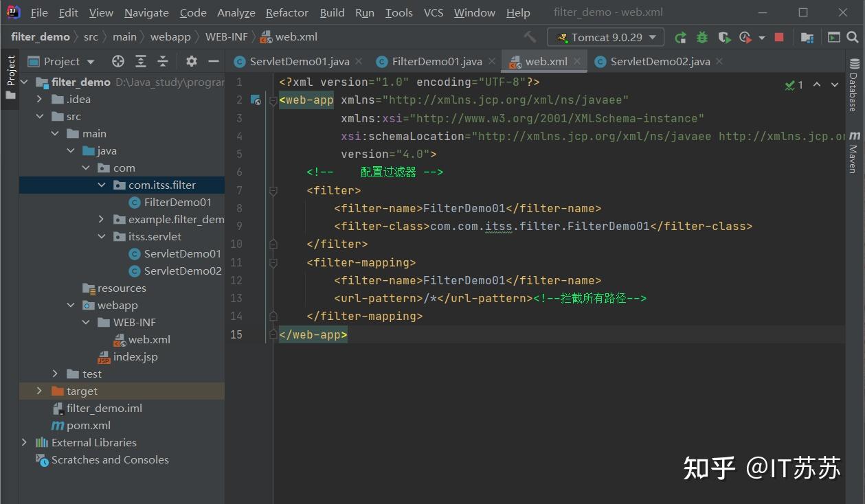The width and height of the screenshot is (865, 504).
Task: Collapse the src folder in the tree
Action: 41,117
